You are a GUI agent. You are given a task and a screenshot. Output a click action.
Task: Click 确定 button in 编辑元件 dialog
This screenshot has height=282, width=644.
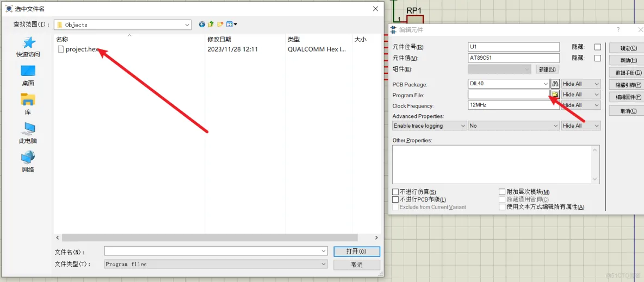pyautogui.click(x=628, y=48)
